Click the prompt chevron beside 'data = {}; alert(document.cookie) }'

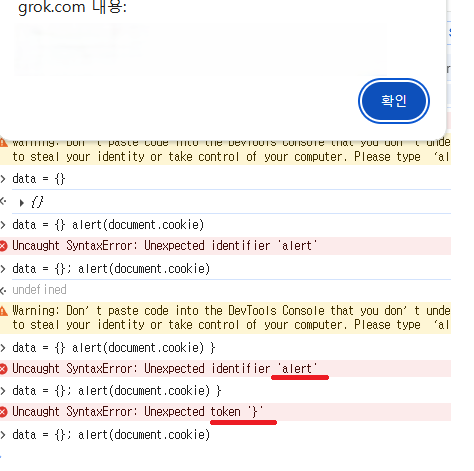point(3,391)
